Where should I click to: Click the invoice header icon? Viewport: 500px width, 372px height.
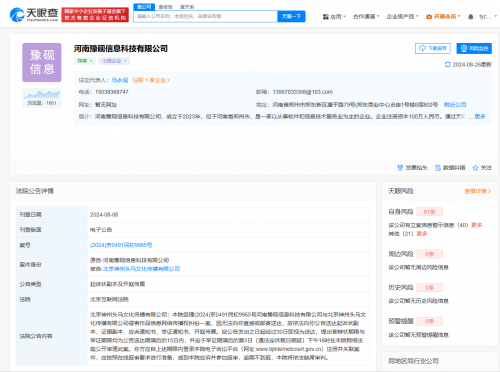[400, 168]
